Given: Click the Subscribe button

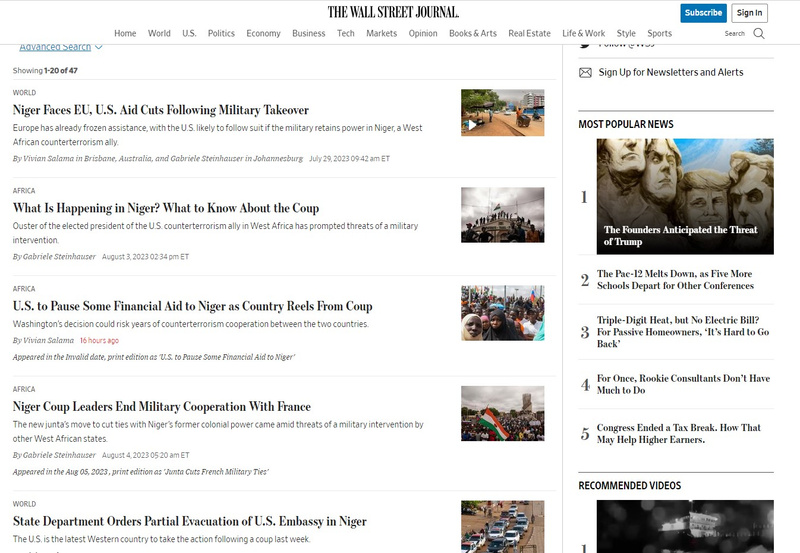Looking at the screenshot, I should click(x=703, y=13).
